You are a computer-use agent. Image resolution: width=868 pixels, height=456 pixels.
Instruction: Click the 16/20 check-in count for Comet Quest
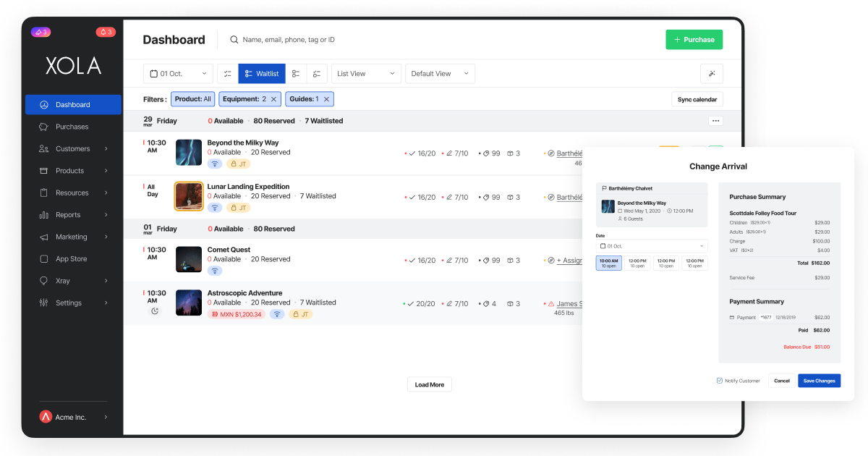tap(422, 261)
